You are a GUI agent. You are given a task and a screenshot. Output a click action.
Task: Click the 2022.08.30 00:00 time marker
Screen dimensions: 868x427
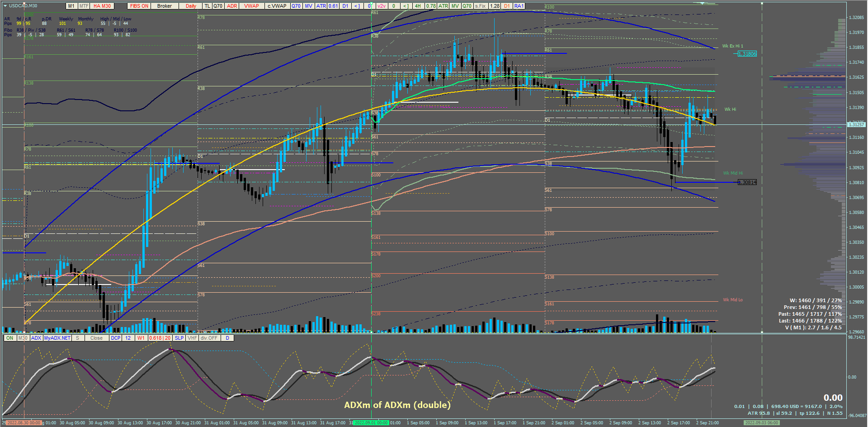pyautogui.click(x=24, y=423)
